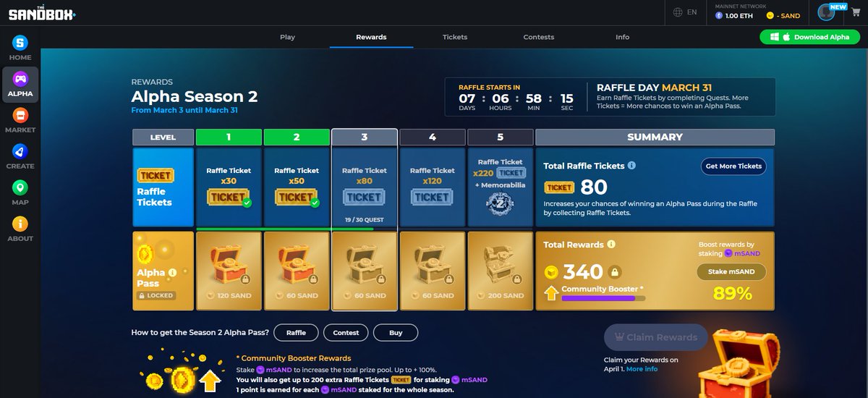Click the 89% booster percentage
Viewport: 868px width, 398px height.
pos(732,294)
